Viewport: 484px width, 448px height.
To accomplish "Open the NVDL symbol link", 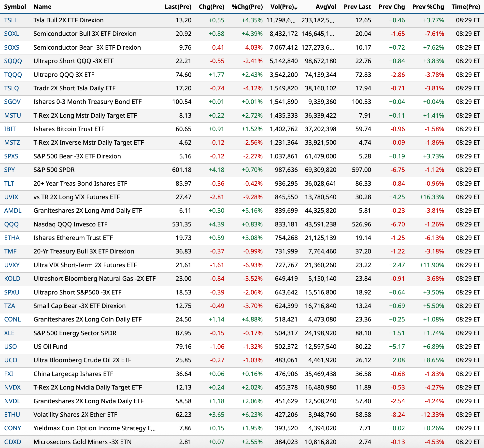I will coord(12,401).
